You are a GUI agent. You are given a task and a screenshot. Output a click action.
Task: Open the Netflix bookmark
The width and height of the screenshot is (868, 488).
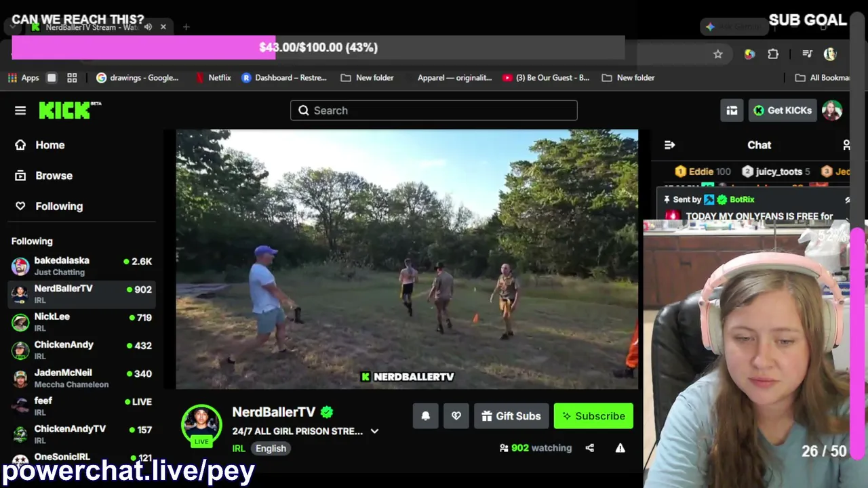click(213, 78)
